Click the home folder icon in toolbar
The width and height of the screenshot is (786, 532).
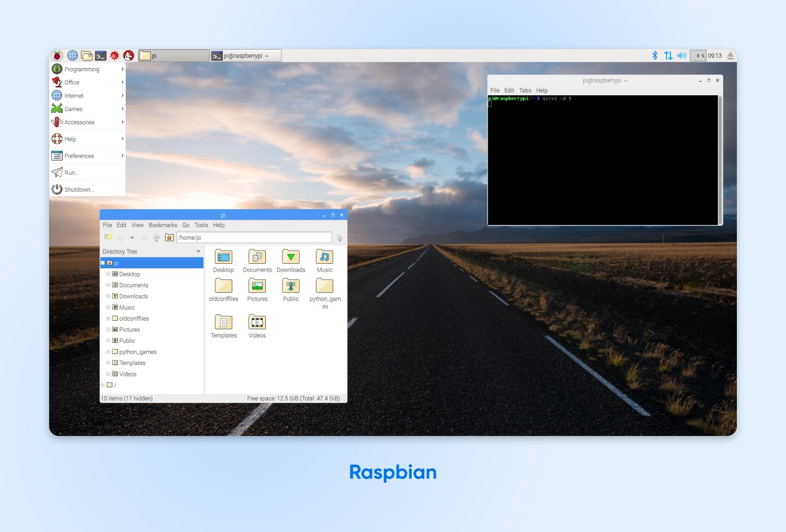tap(169, 237)
